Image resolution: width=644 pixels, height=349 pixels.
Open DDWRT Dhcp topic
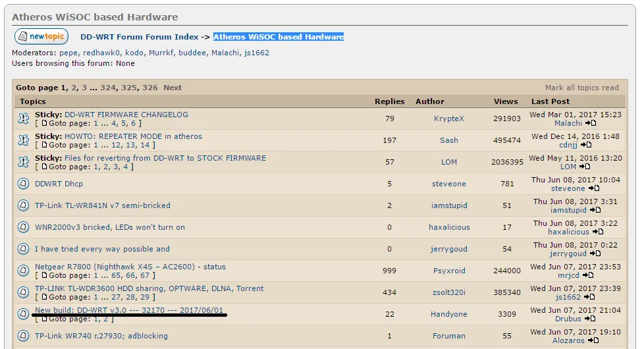click(59, 184)
